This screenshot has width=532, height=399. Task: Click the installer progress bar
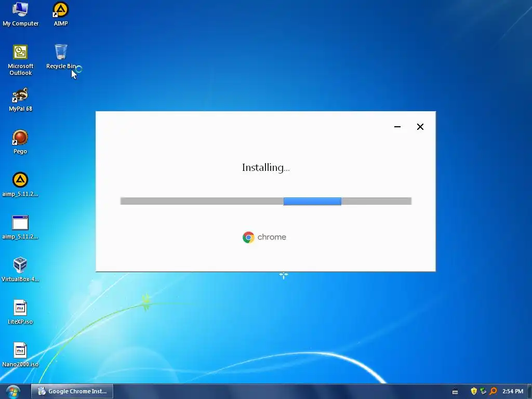coord(265,201)
